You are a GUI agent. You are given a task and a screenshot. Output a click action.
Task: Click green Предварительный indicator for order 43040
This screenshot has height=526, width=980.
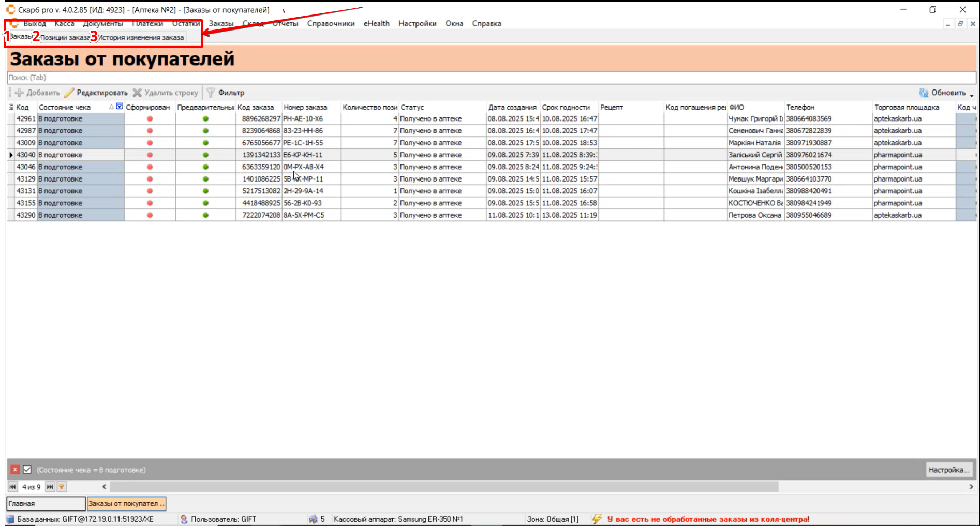pyautogui.click(x=205, y=155)
